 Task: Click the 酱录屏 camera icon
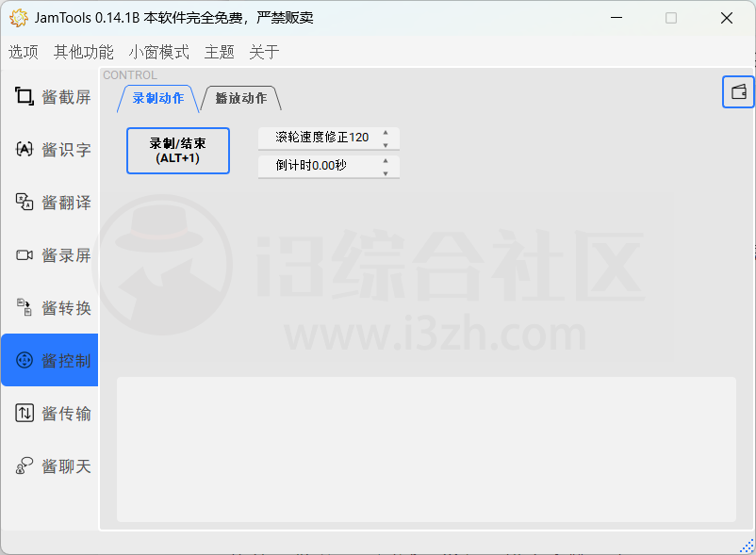[x=25, y=254]
